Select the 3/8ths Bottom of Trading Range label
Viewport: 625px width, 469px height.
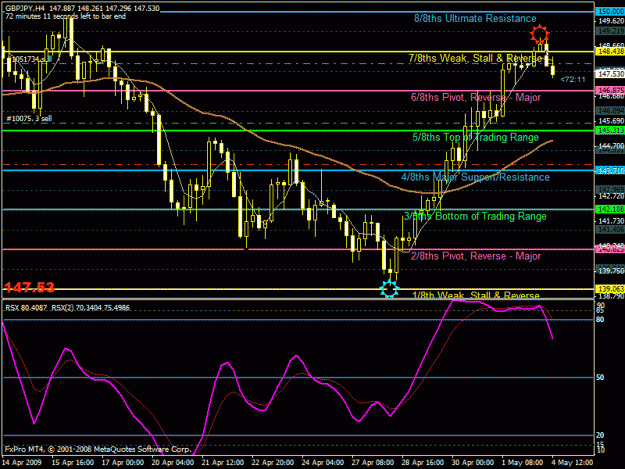coord(475,216)
